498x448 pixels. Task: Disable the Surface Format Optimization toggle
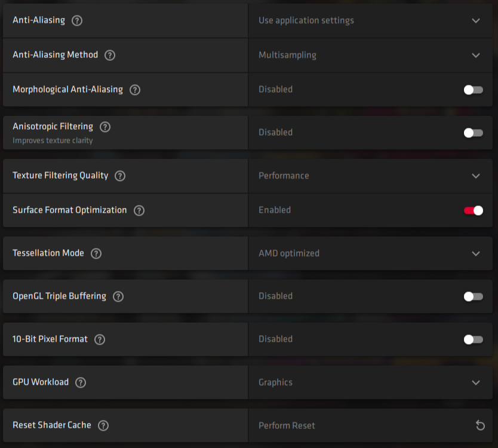[473, 210]
